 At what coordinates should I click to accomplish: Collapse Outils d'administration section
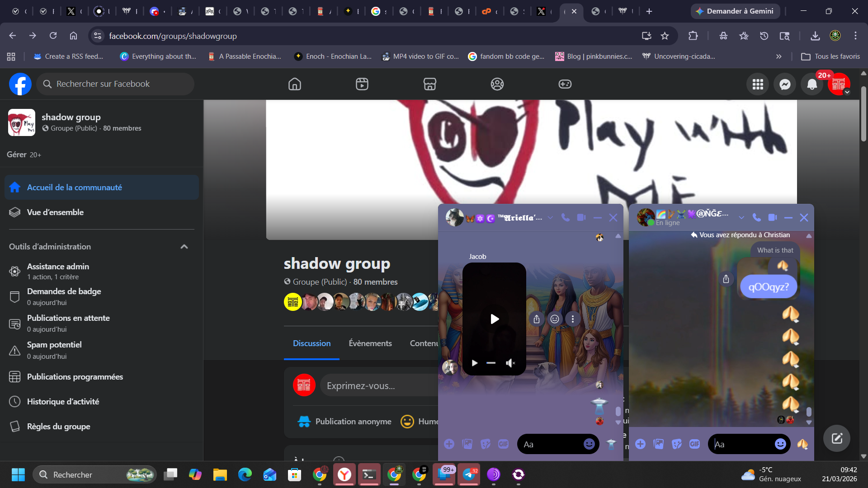pos(184,247)
